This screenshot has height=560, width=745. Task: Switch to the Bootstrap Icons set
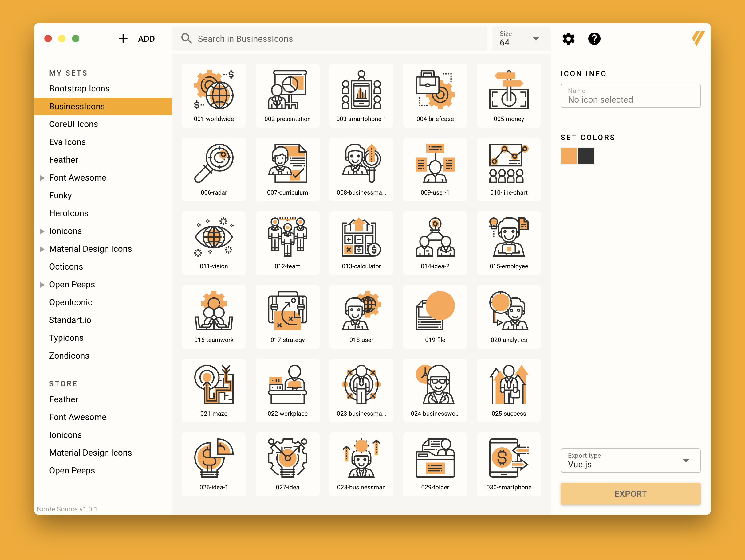[x=79, y=88]
